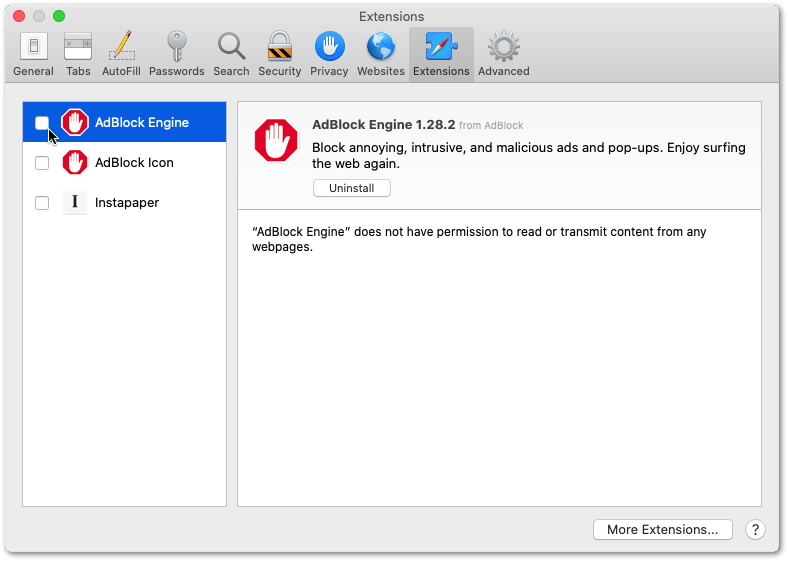Viewport: 788px width, 561px height.
Task: Open the General preferences pane
Action: [33, 54]
